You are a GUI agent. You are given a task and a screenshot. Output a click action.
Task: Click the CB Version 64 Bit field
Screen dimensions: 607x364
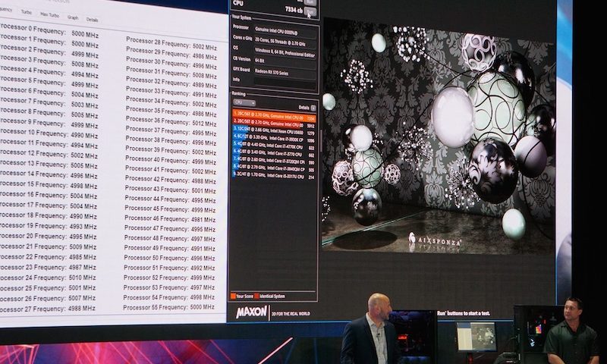pos(285,62)
